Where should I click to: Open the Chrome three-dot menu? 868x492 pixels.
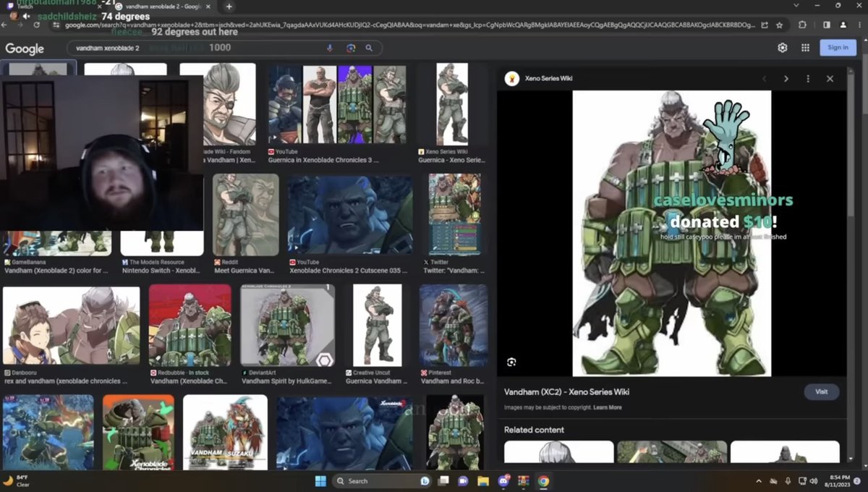(859, 25)
